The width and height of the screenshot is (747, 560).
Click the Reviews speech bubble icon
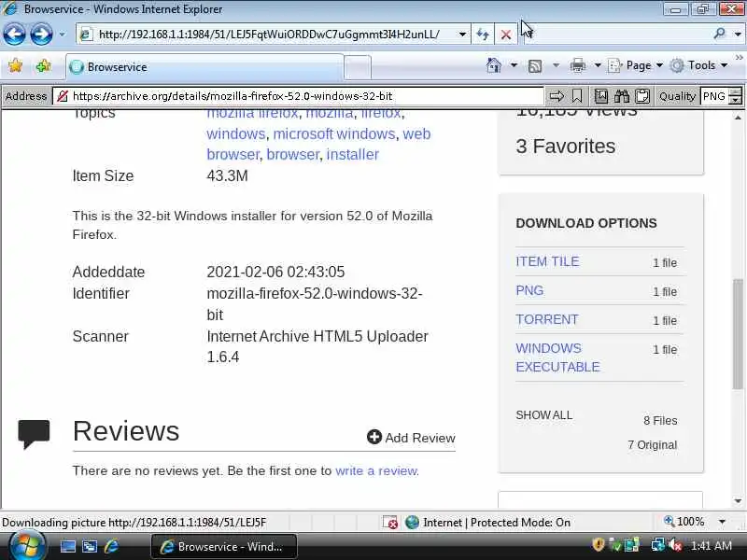click(x=34, y=434)
